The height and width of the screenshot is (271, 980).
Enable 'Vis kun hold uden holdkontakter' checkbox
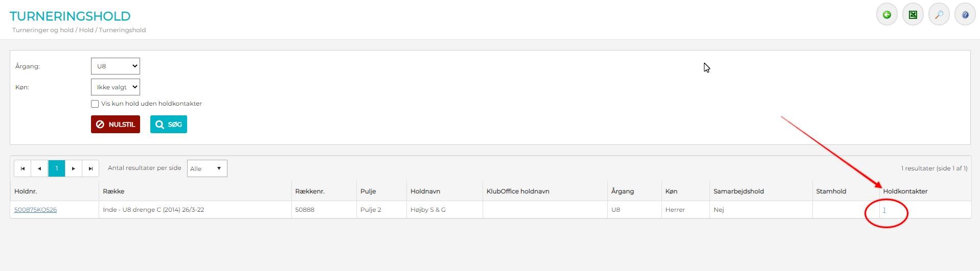[x=95, y=104]
